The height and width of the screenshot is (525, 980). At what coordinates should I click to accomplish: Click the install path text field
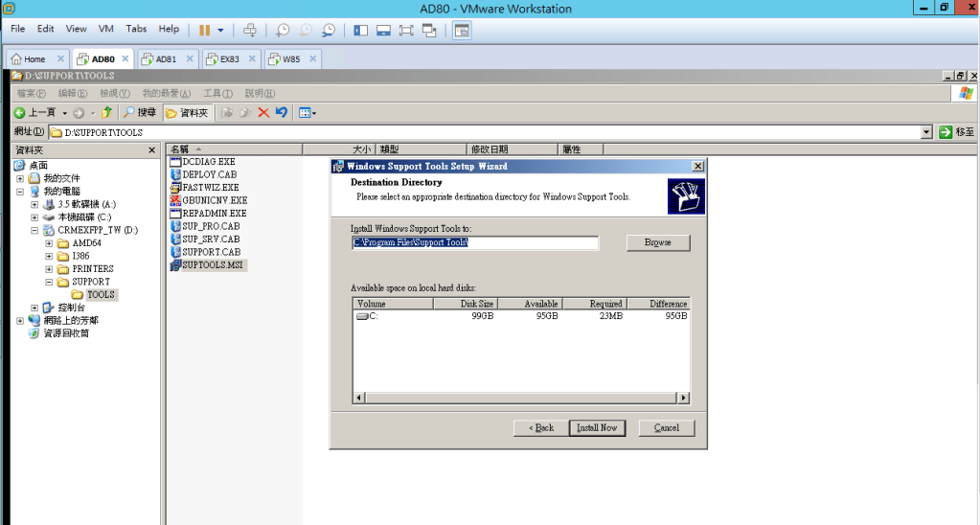(475, 243)
